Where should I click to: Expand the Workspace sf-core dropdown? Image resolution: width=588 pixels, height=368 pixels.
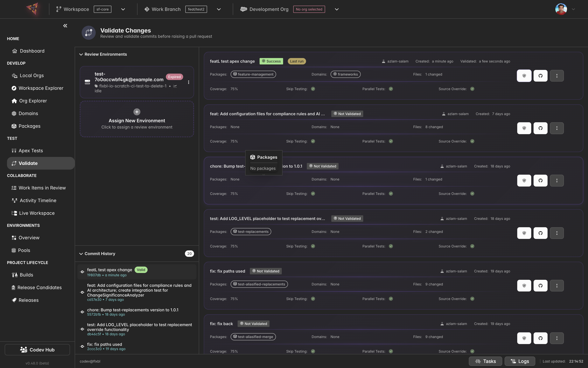(x=123, y=9)
